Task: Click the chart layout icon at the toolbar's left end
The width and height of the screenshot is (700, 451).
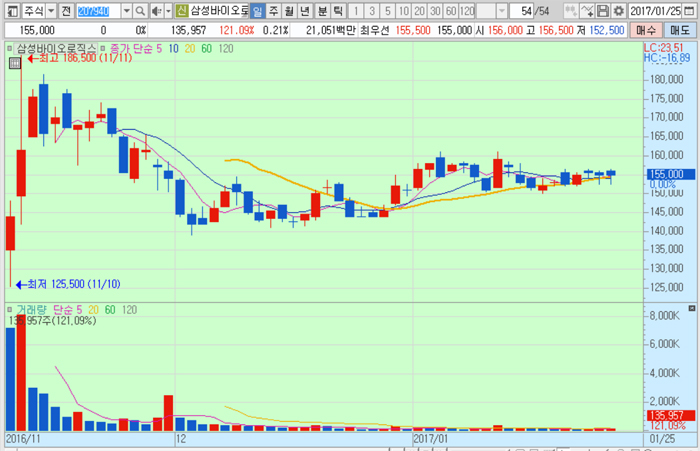Action: pyautogui.click(x=13, y=11)
